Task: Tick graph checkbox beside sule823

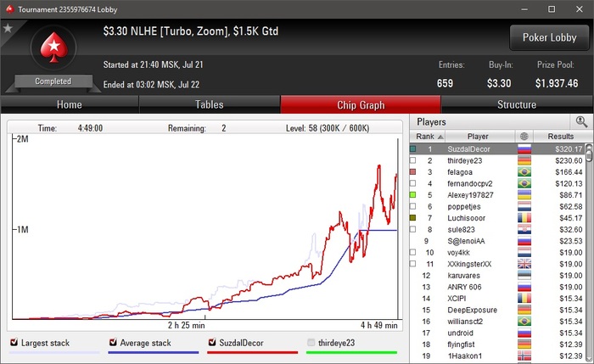Action: pos(413,230)
